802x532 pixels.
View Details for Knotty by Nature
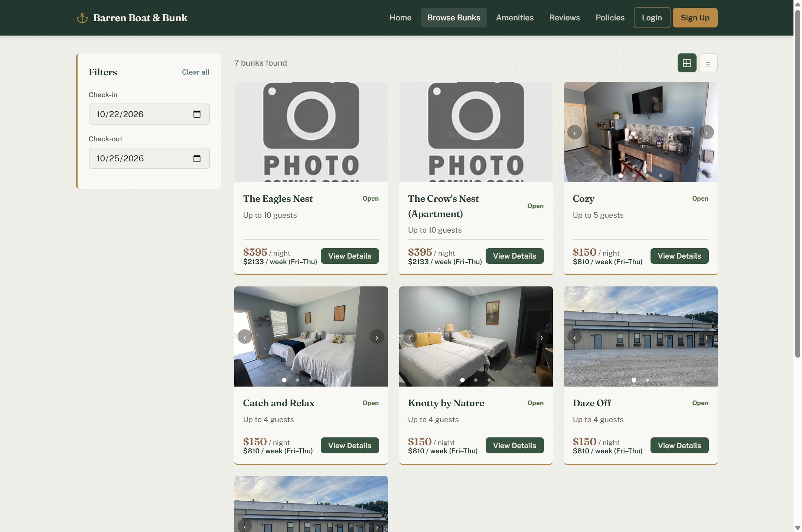(x=514, y=445)
